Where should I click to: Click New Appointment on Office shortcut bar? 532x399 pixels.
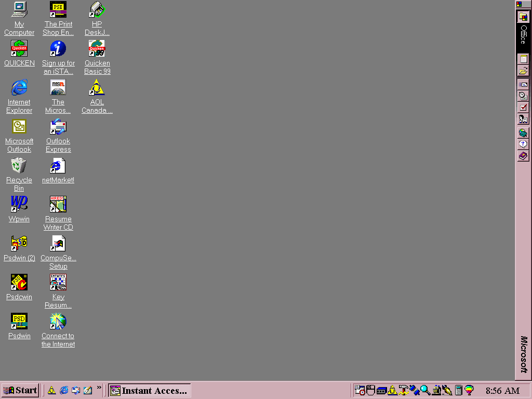click(523, 96)
